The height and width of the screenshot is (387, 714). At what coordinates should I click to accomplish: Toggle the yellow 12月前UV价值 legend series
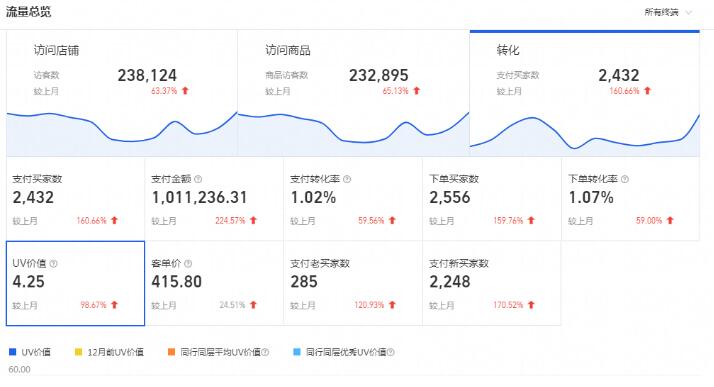tap(109, 352)
